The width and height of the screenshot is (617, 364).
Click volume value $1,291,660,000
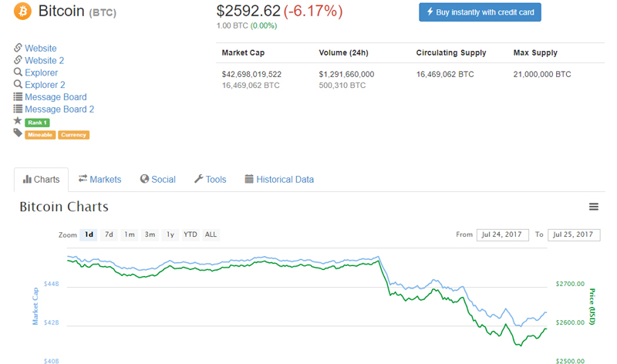[346, 74]
